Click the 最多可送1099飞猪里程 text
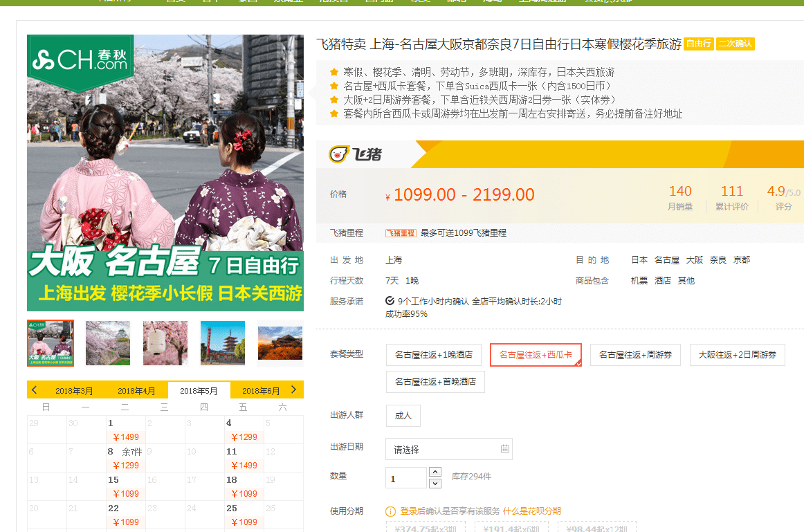The image size is (804, 532). coord(464,233)
